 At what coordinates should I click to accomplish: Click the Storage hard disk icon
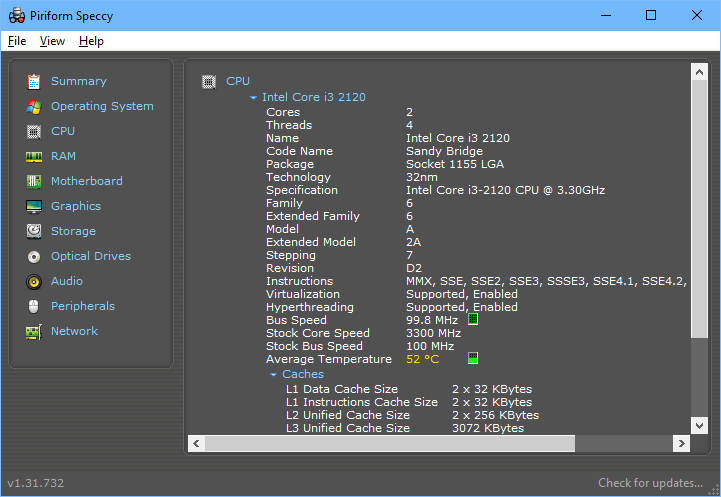34,231
